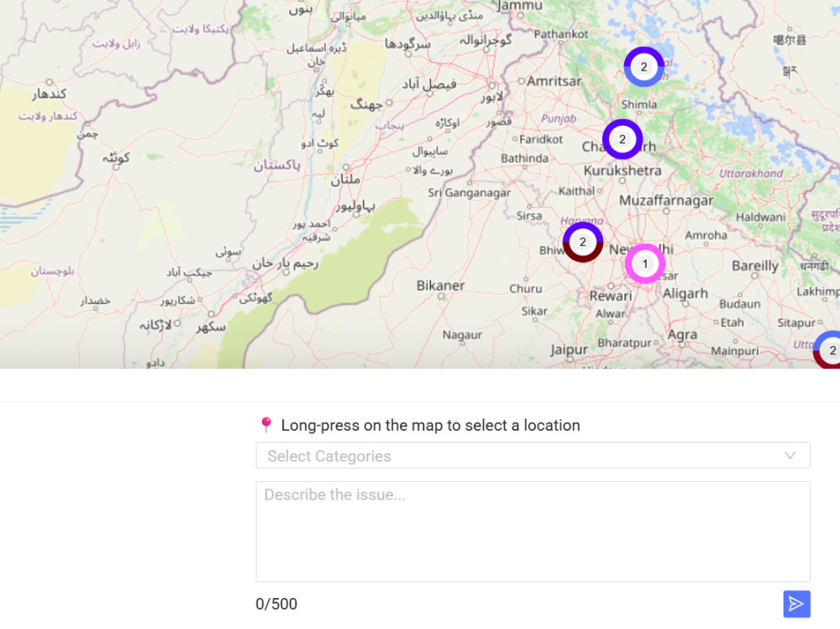Screen dimensions: 840x629
Task: Click the Rewari label on map
Action: [x=611, y=296]
